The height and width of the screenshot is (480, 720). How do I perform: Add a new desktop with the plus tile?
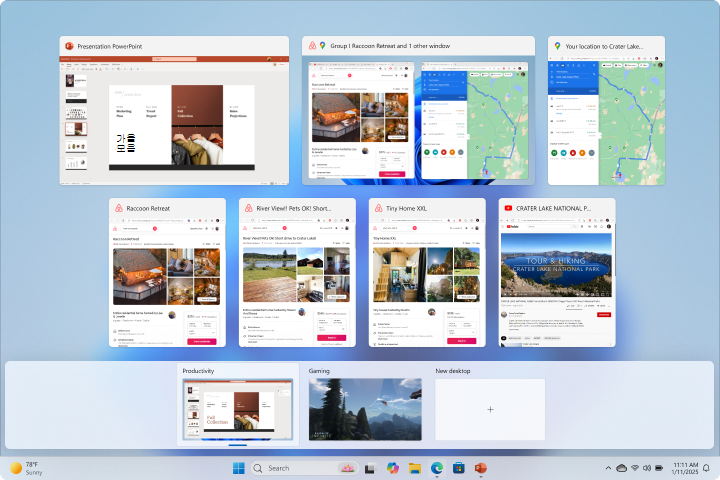490,410
